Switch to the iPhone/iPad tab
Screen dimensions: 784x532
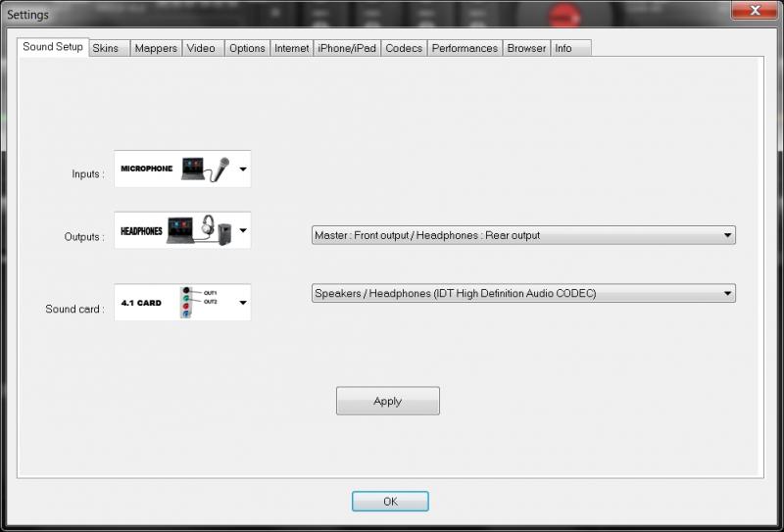tap(347, 49)
